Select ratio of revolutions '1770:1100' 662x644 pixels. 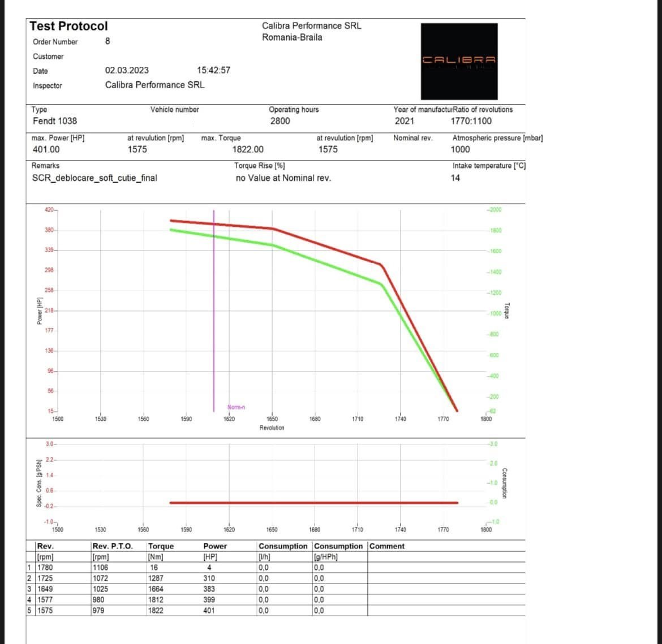click(x=471, y=121)
